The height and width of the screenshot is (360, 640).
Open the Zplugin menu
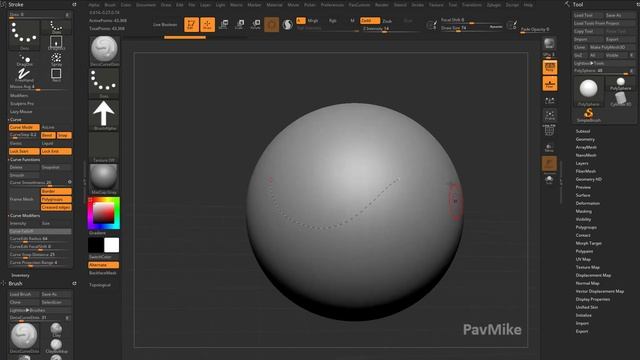pyautogui.click(x=493, y=5)
